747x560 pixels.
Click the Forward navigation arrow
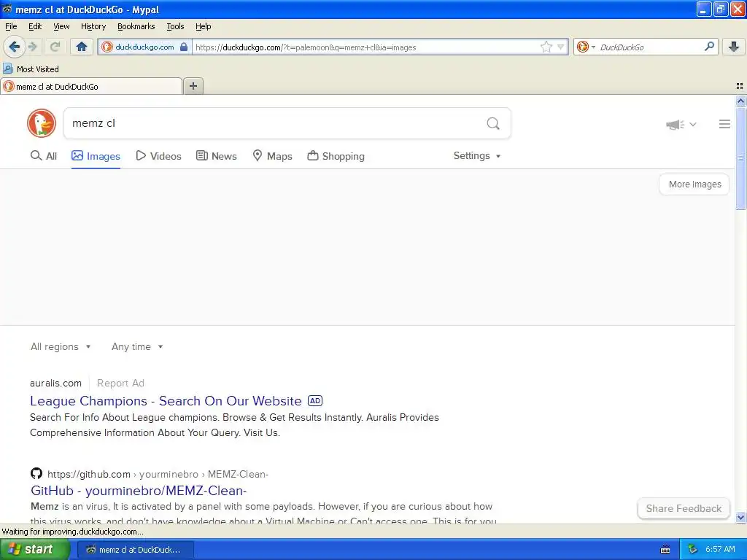33,47
